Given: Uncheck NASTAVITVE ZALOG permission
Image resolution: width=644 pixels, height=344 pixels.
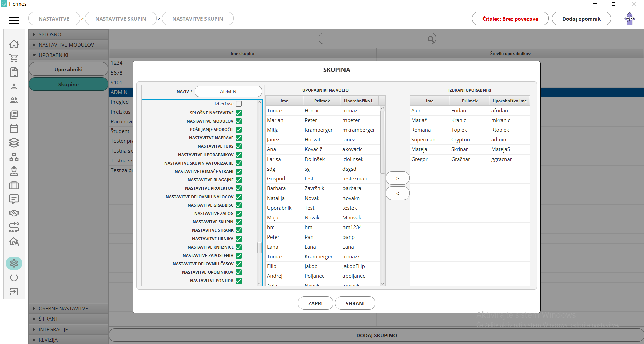Looking at the screenshot, I should click(239, 213).
